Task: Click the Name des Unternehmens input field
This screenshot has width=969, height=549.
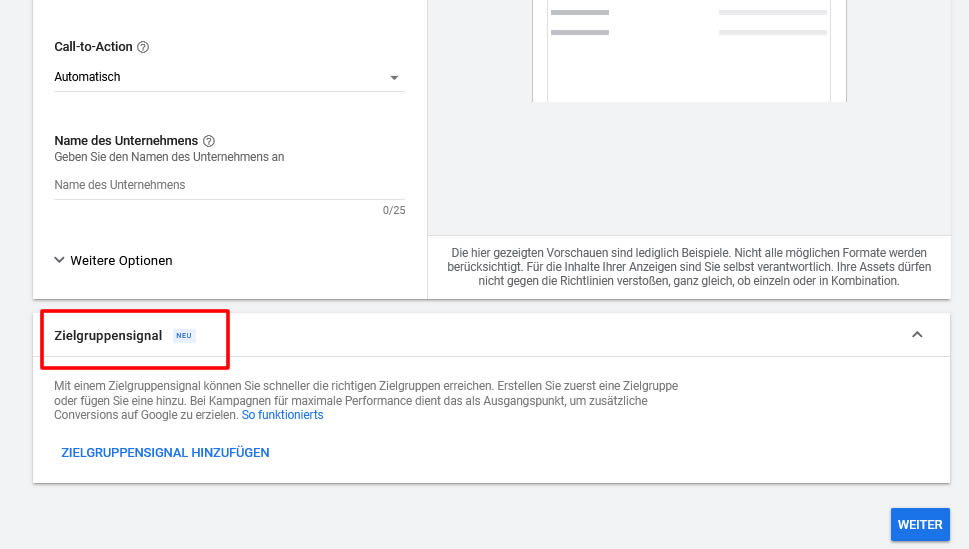Action: pyautogui.click(x=229, y=185)
